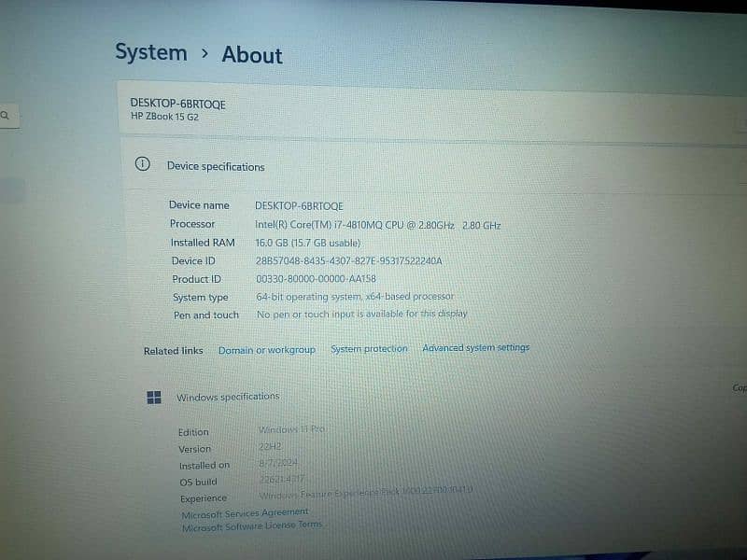Click the OS build label

click(198, 482)
